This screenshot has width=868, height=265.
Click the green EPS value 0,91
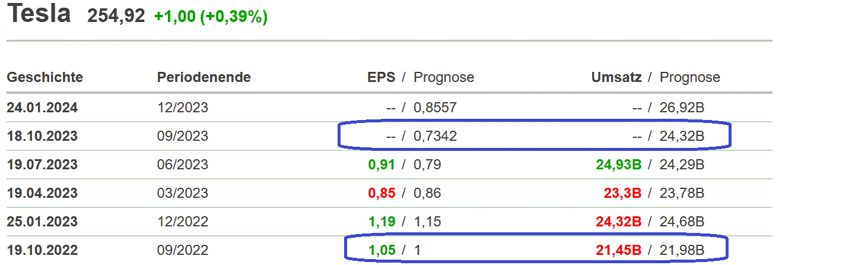381,165
